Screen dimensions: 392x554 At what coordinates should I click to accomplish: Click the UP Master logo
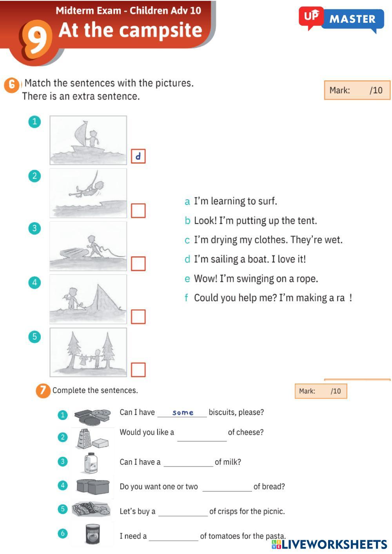click(x=341, y=19)
